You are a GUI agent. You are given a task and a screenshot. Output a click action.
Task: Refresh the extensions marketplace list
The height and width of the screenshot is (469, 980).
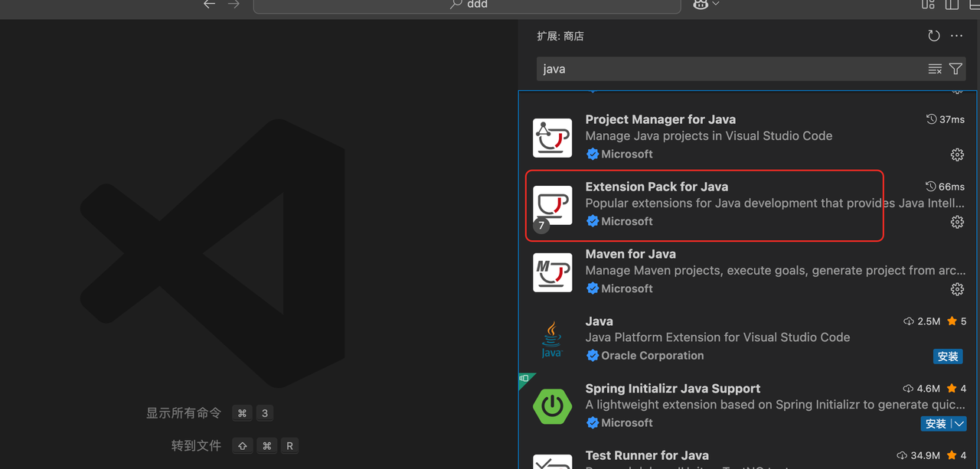tap(933, 36)
